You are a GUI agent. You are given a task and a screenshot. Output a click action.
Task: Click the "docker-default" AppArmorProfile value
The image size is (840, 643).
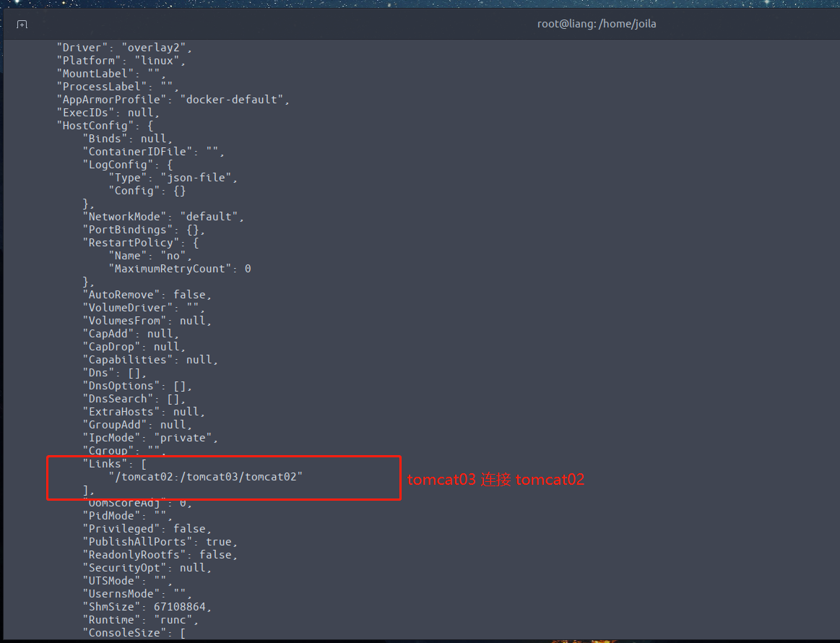tap(231, 100)
